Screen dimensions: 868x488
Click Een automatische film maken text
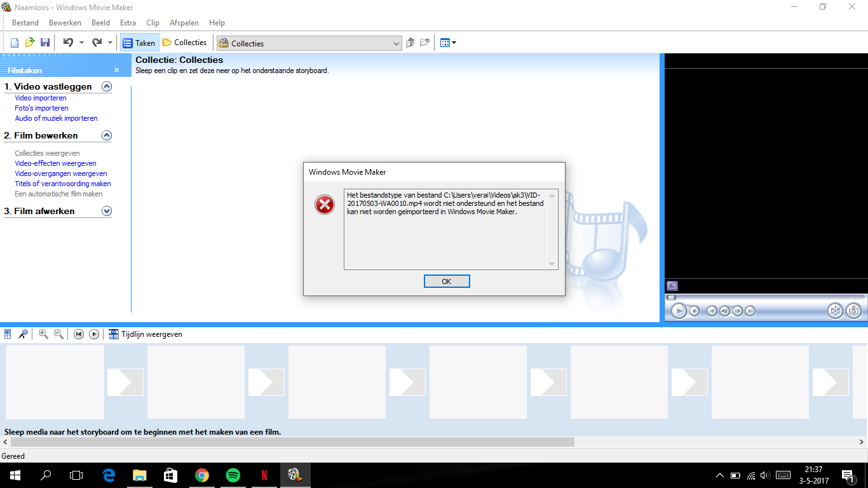coord(58,194)
